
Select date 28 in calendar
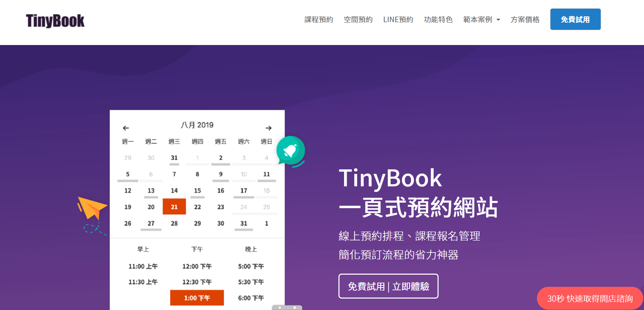click(x=174, y=223)
